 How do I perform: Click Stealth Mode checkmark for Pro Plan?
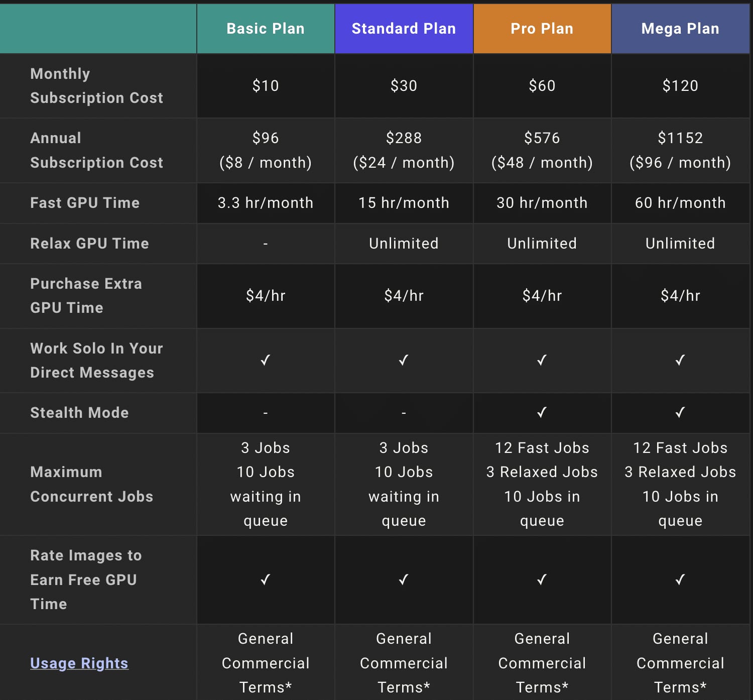(542, 412)
